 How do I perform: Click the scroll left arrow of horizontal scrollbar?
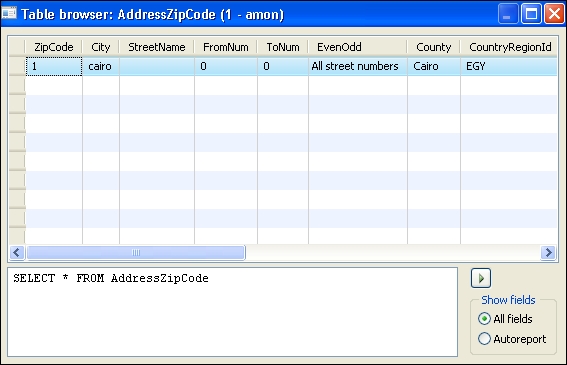[17, 252]
